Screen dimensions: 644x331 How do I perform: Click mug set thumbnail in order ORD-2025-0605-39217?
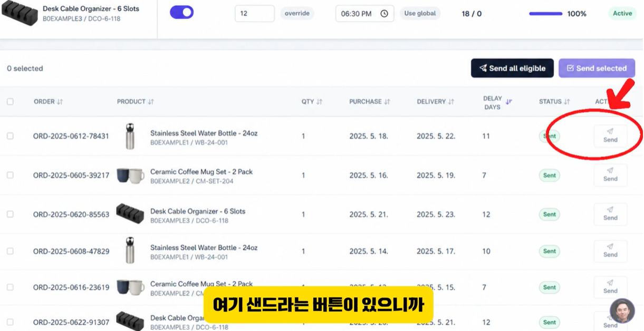click(x=130, y=176)
